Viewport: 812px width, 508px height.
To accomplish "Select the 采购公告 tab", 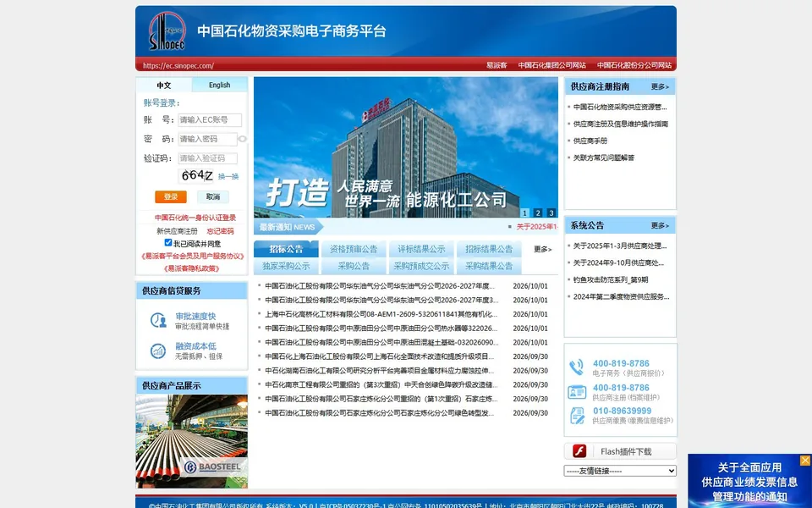I will pos(354,266).
